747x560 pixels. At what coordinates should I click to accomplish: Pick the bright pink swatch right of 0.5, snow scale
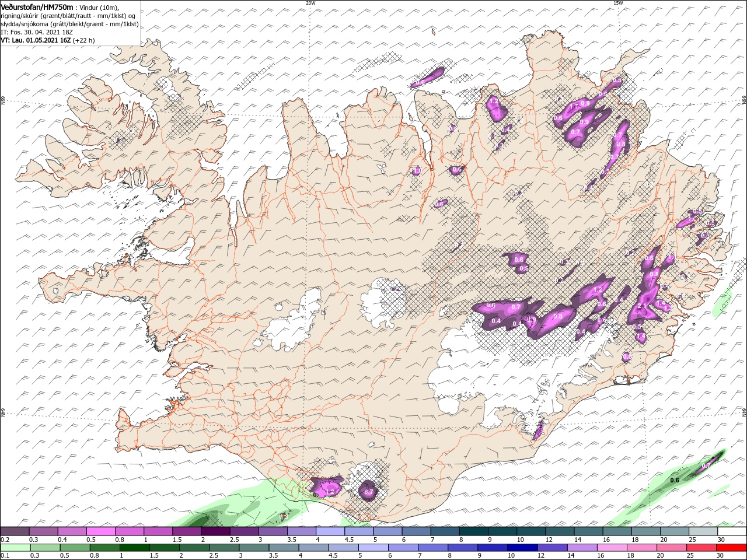click(100, 531)
